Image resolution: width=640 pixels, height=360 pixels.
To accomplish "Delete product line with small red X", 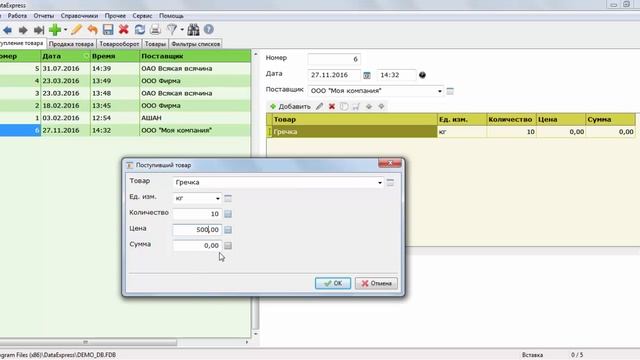I will (x=332, y=107).
